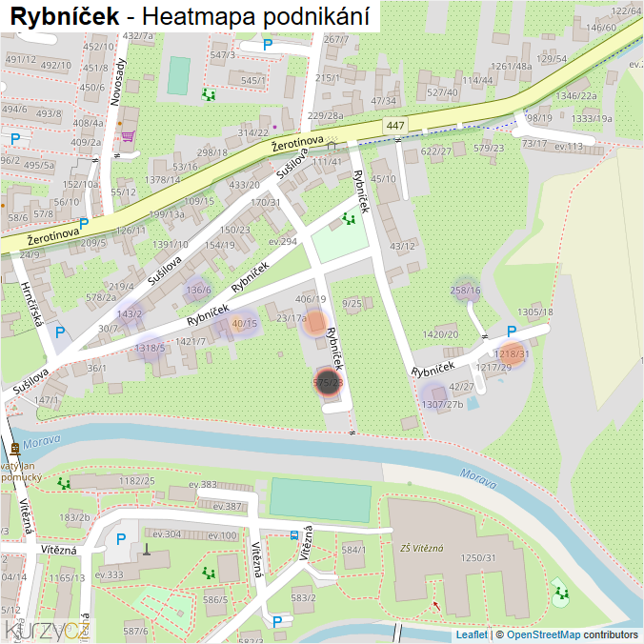
Task: Click the heat spot at 1307/27b
Action: (434, 396)
